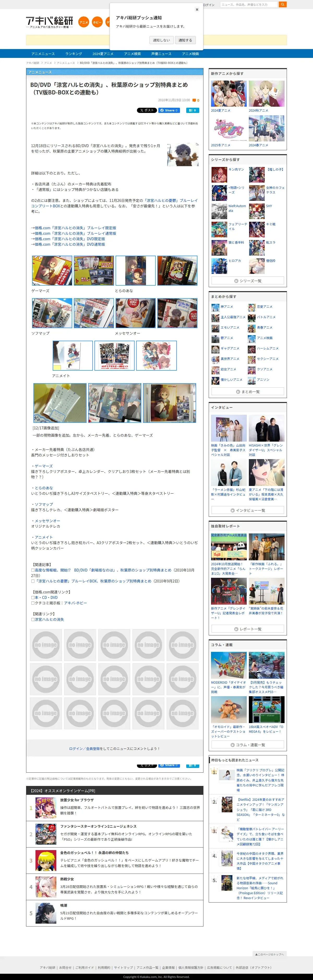Screen dimensions: 313x980
Task: Open the アニメニュース nav tab
Action: (x=43, y=54)
